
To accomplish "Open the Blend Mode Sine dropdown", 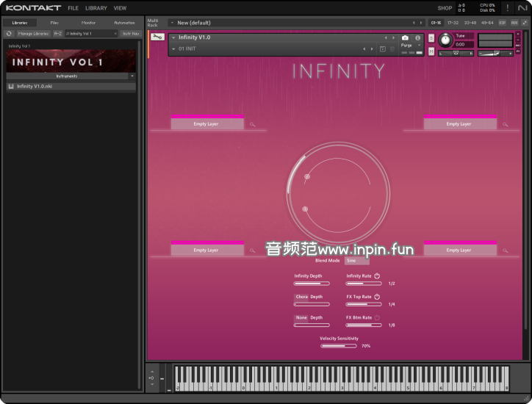I will pyautogui.click(x=356, y=261).
